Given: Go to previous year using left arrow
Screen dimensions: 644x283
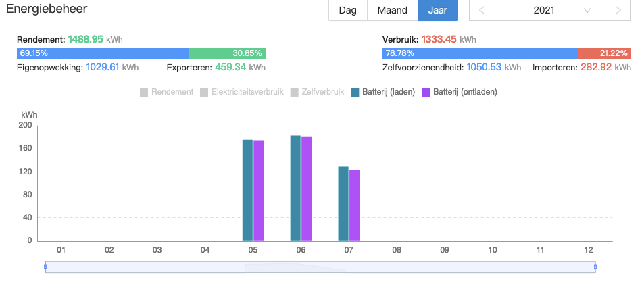Looking at the screenshot, I should (x=482, y=11).
